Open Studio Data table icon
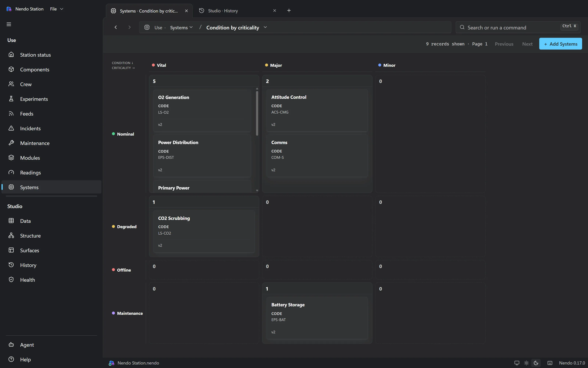Viewport: 588px width, 368px height. (11, 221)
